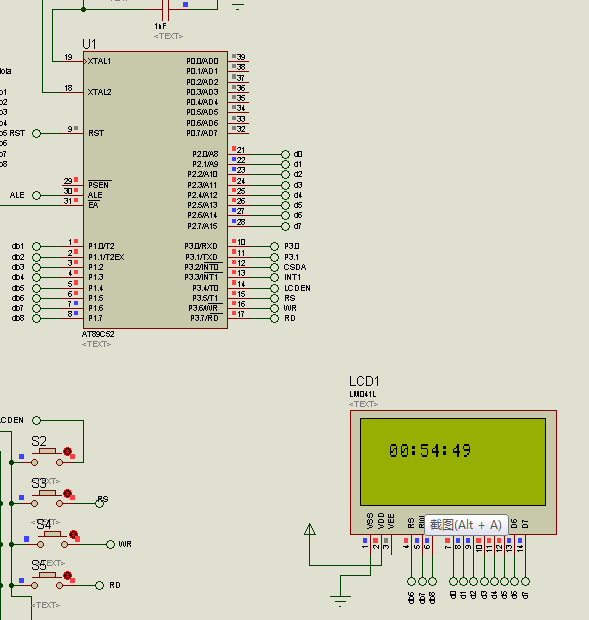Screen dimensions: 589x620
Task: Click the LCD1 component label
Action: (364, 381)
